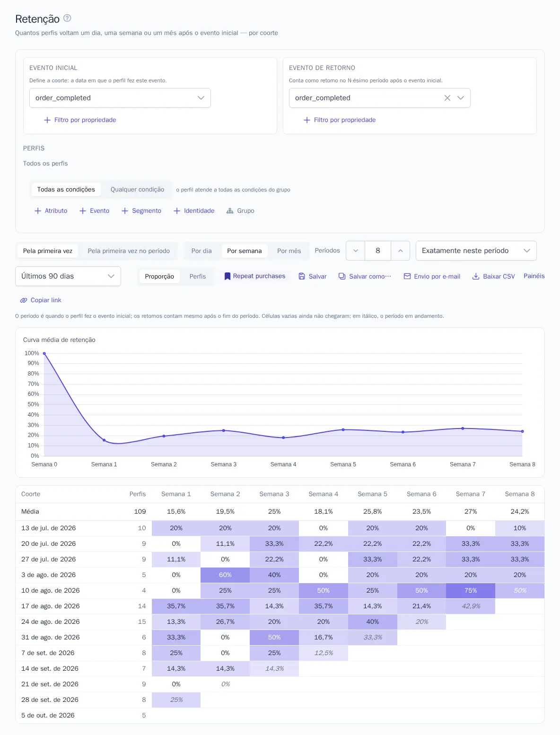Click the bookmark icon beside Repeat purchases

tap(227, 276)
